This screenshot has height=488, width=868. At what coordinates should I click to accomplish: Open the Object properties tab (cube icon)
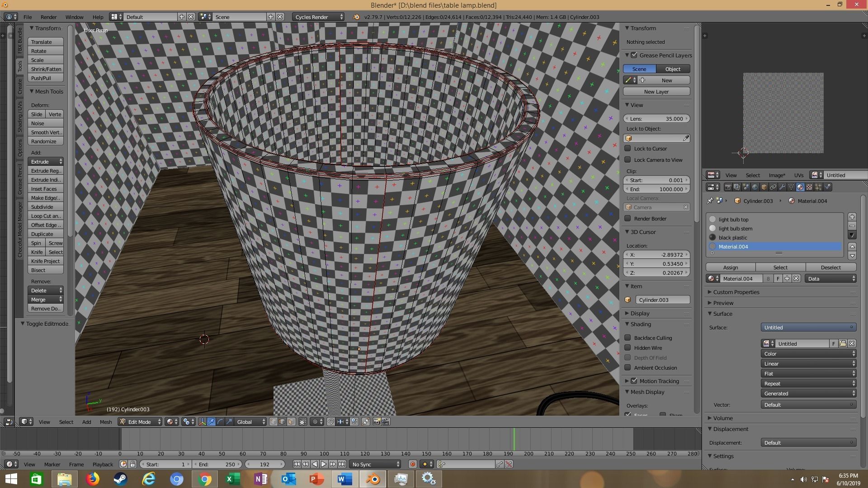tap(764, 187)
